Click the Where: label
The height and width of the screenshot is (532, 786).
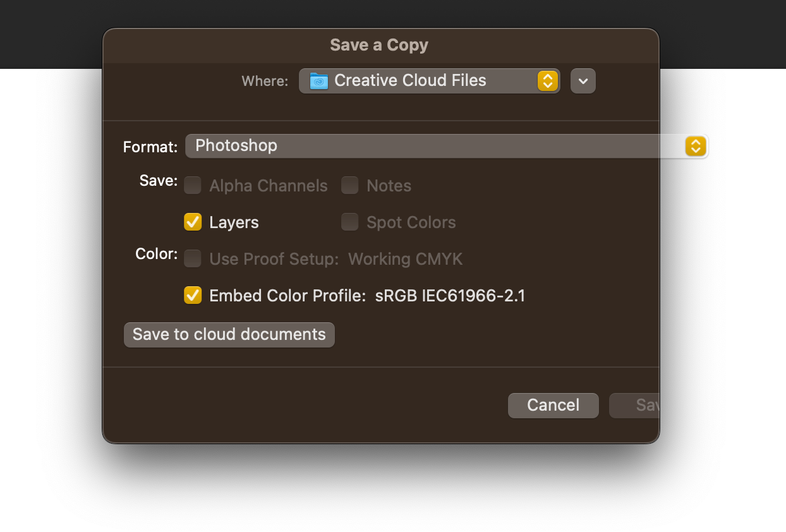[x=264, y=80]
